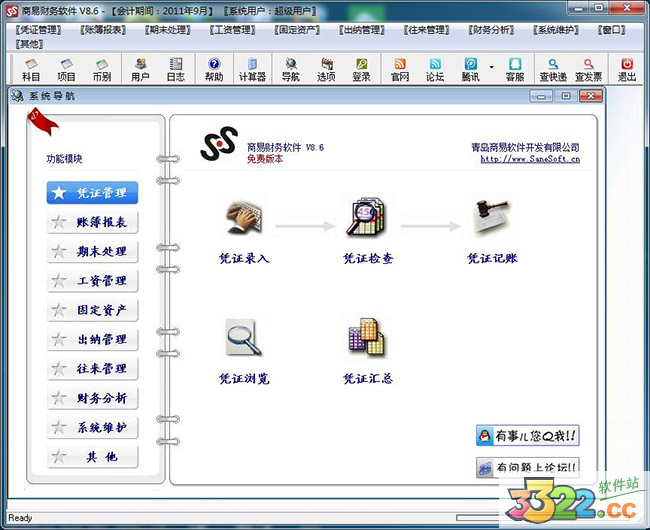Image resolution: width=650 pixels, height=530 pixels.
Task: Open the 论坛 forum icon
Action: point(435,70)
